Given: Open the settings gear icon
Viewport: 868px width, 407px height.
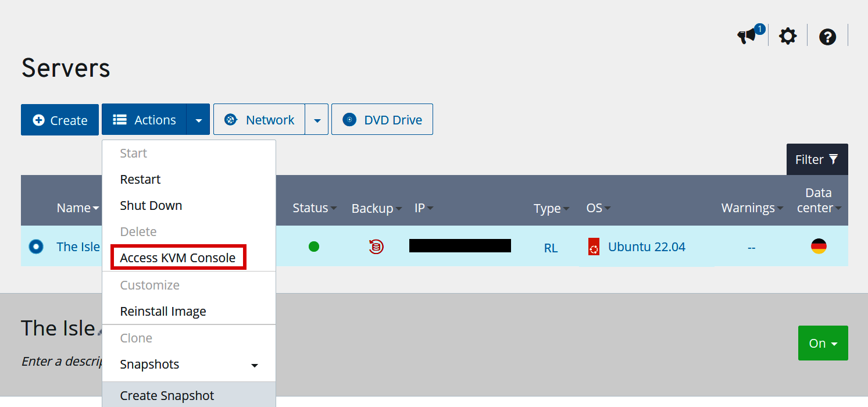Looking at the screenshot, I should point(788,35).
